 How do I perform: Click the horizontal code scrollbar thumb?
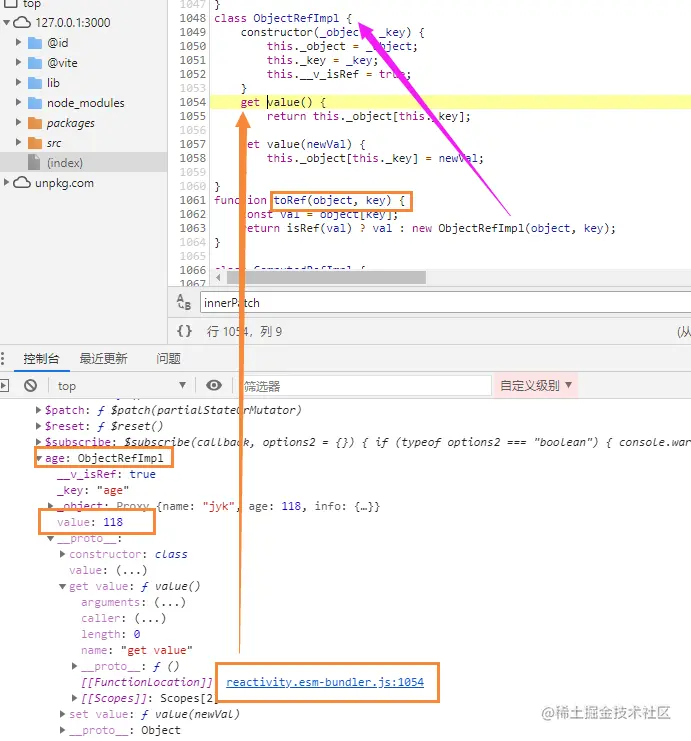[x=326, y=277]
